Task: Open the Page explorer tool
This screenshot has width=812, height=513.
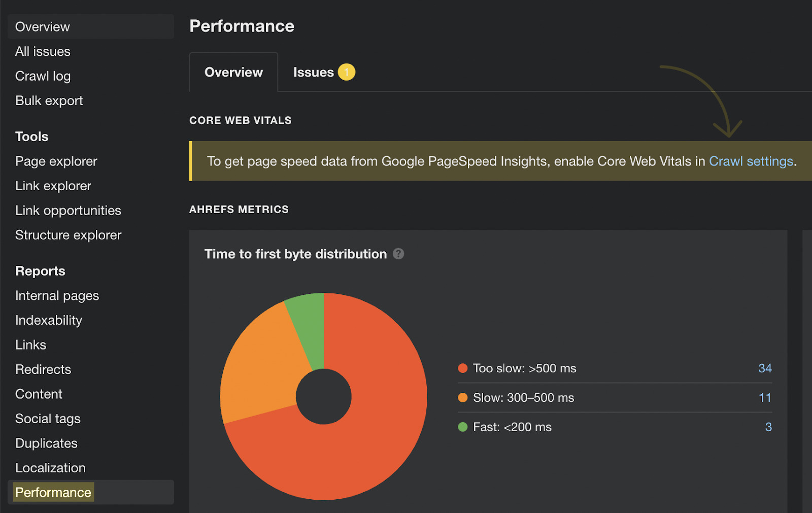Action: point(56,161)
